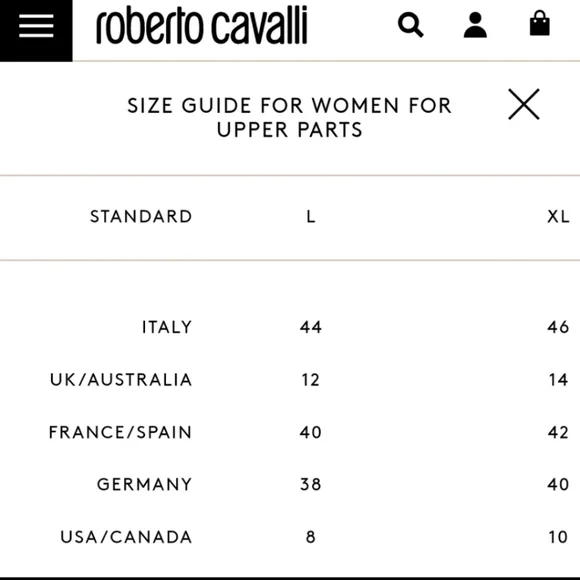
Task: Select the XL size column header
Action: coord(558,217)
